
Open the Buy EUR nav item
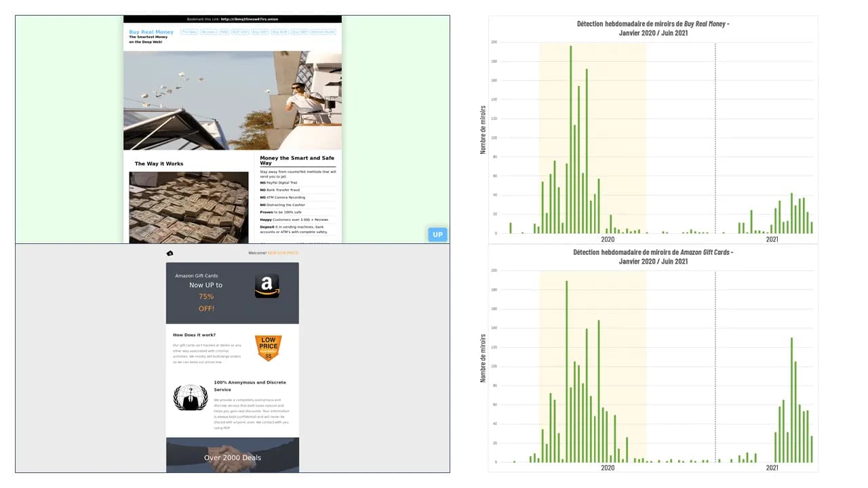279,32
